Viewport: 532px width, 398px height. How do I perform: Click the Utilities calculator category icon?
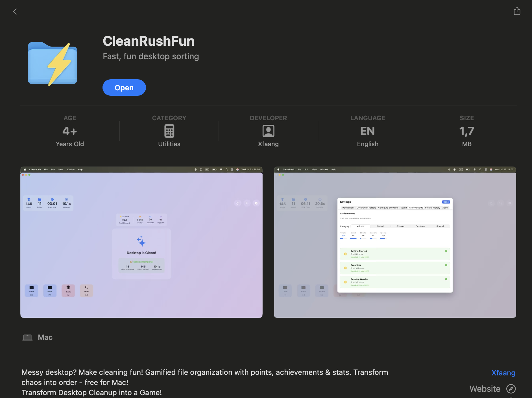[x=169, y=131]
